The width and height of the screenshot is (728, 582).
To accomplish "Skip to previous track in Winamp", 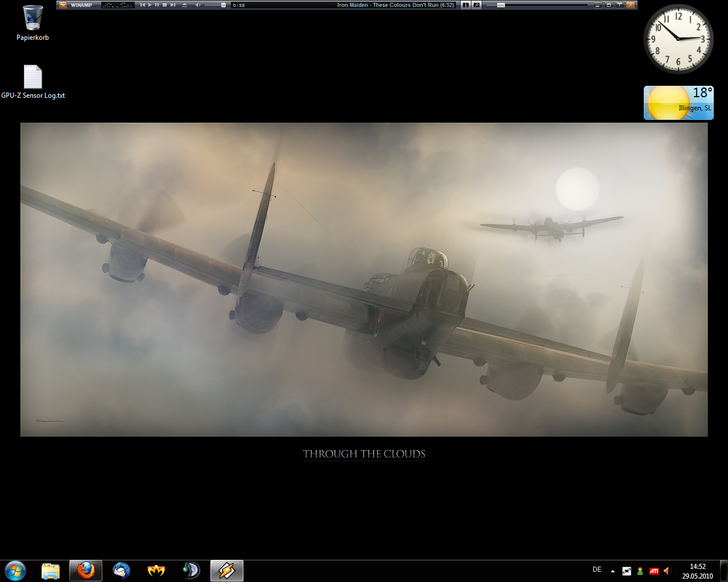I will [x=143, y=5].
